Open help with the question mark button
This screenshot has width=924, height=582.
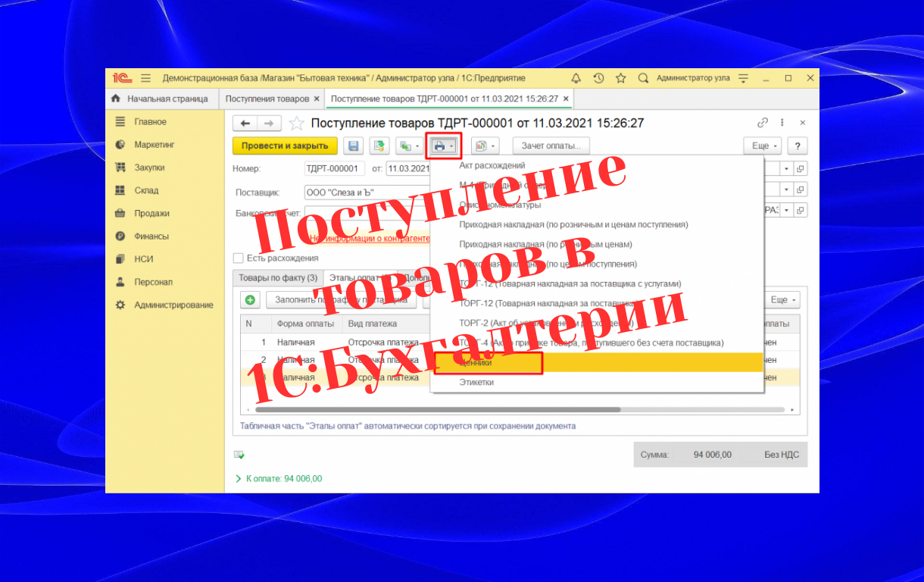(x=797, y=145)
